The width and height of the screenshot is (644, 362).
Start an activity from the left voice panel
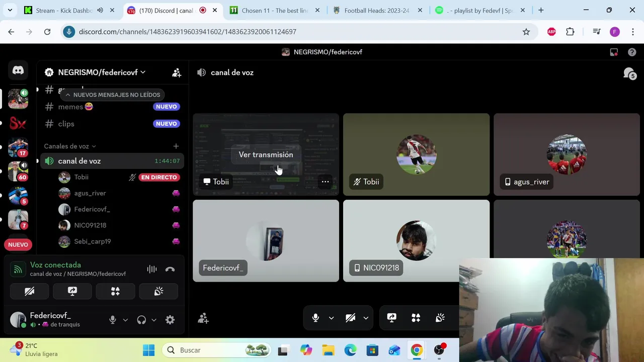[x=115, y=291]
